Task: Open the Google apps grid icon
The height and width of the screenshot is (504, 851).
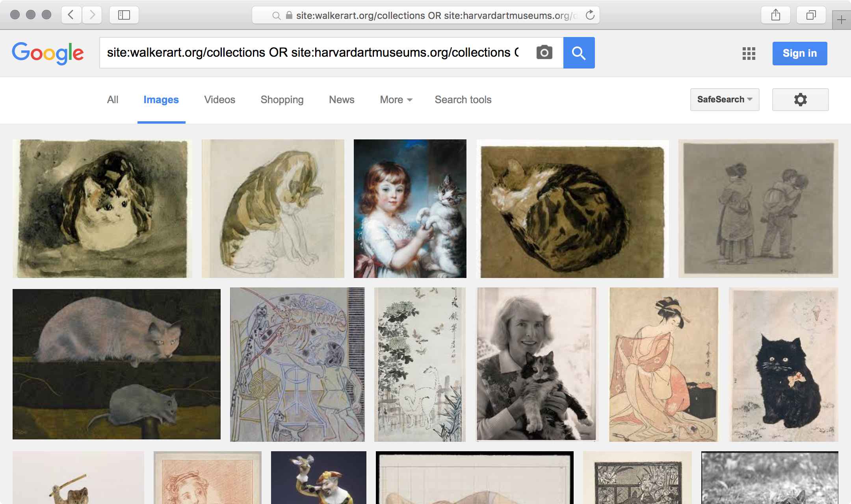Action: pos(749,53)
